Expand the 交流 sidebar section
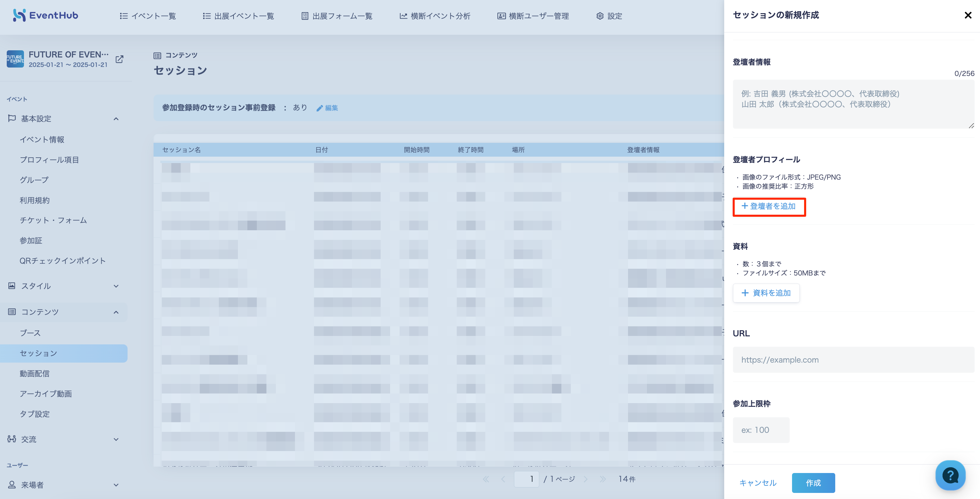The height and width of the screenshot is (499, 980). [63, 439]
